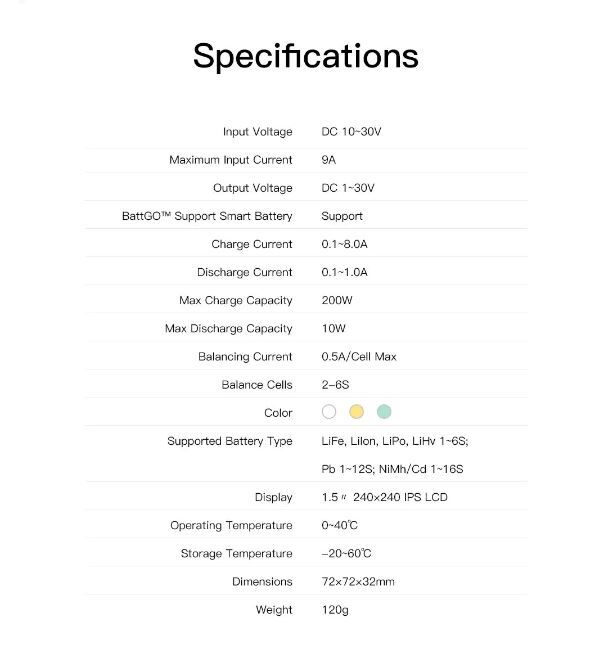Click the Dimensions 72x72x32mm value
This screenshot has height=654, width=609.
[358, 581]
